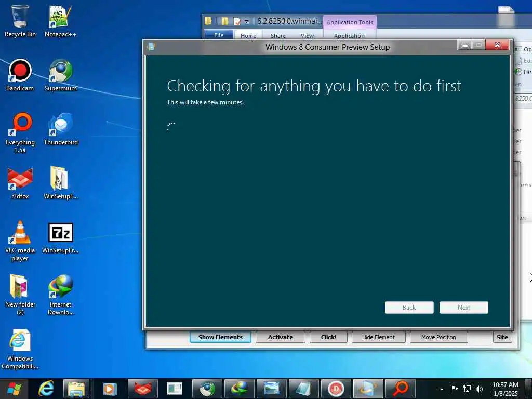This screenshot has width=532, height=399.
Task: Click the Click! button
Action: click(328, 337)
